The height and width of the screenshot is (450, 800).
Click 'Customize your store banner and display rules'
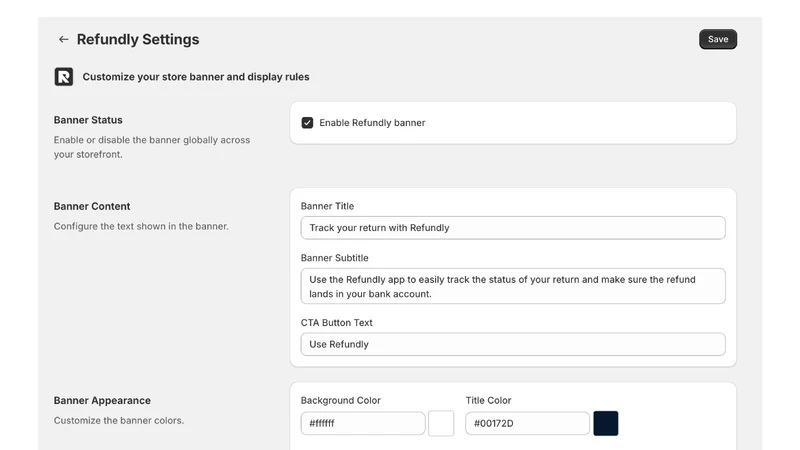point(196,77)
